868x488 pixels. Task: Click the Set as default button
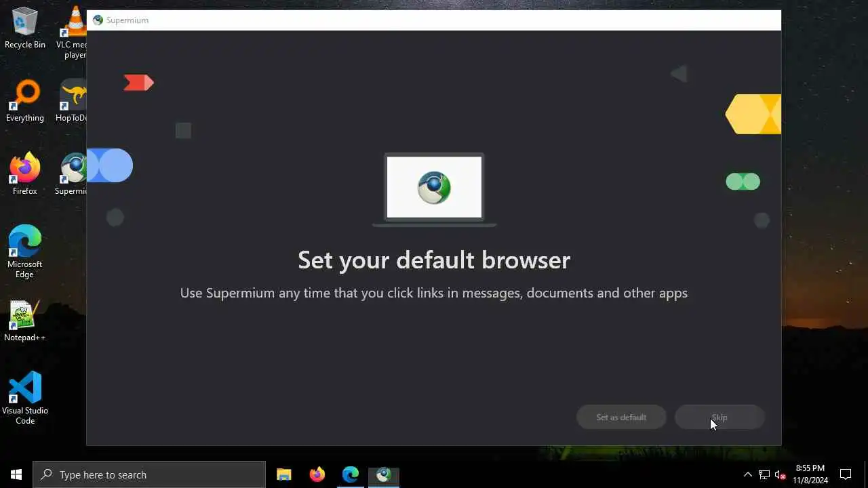621,418
